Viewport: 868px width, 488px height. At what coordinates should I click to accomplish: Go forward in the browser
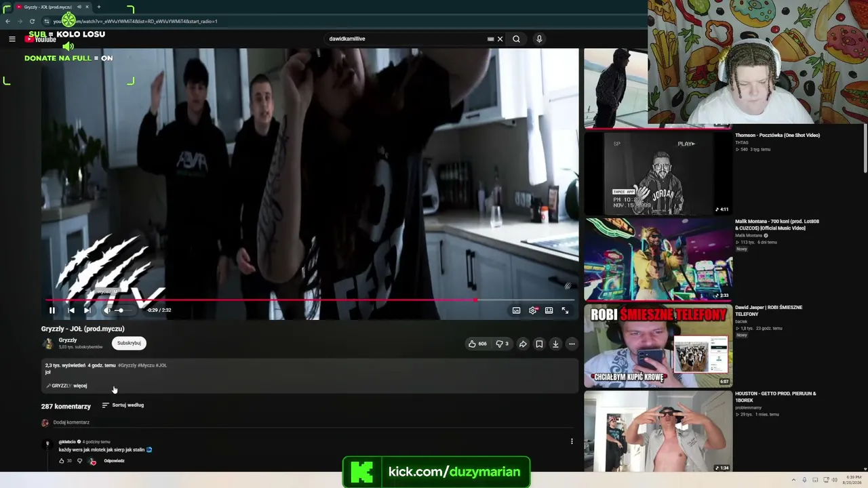[x=20, y=21]
